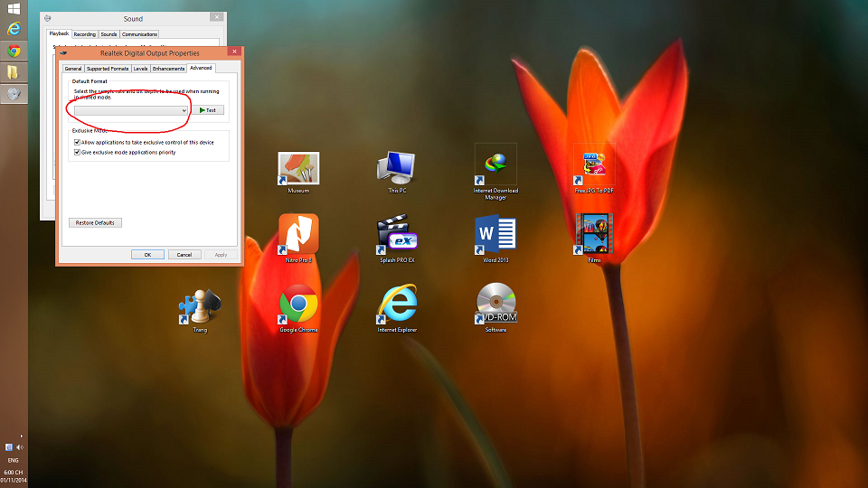Show hidden tray icons arrow
The image size is (868, 488).
pyautogui.click(x=22, y=436)
